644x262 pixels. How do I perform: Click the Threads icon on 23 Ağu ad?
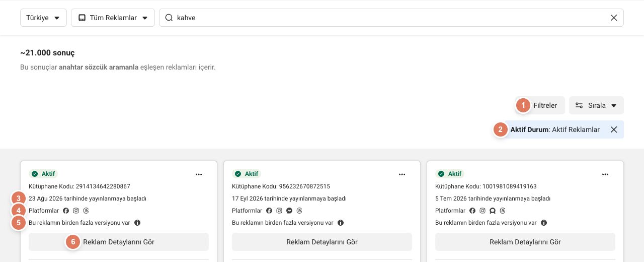coord(86,211)
